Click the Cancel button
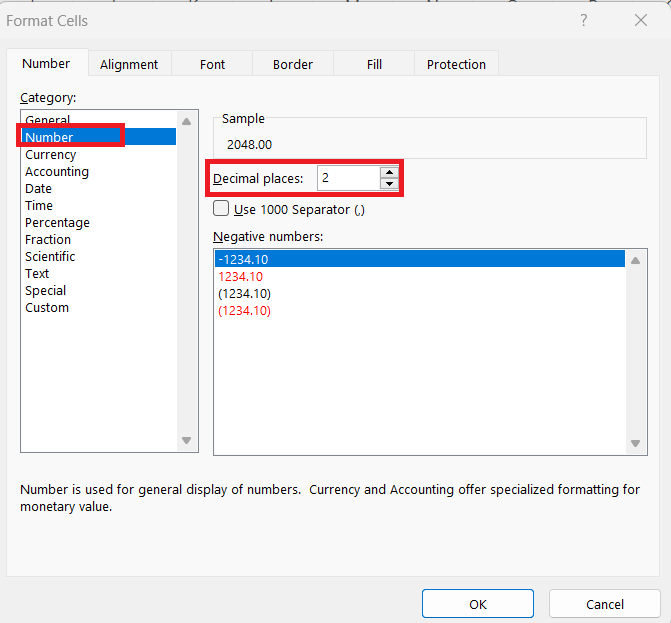The width and height of the screenshot is (671, 623). tap(605, 604)
